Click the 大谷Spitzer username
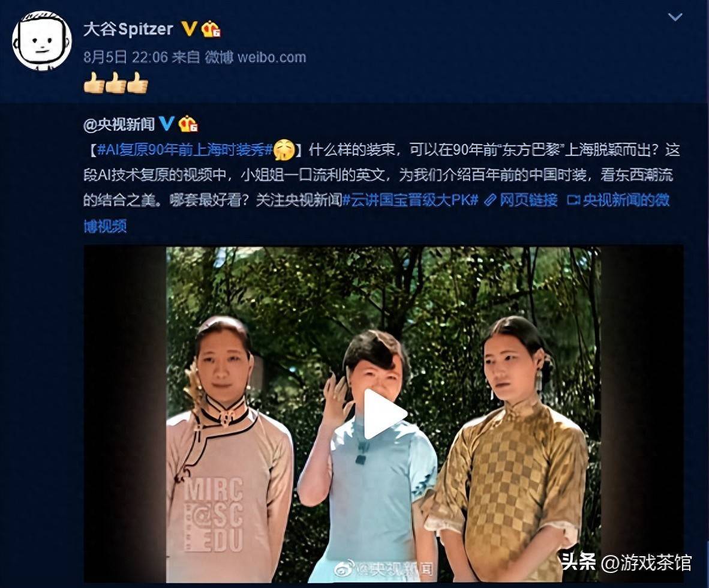 pos(128,29)
